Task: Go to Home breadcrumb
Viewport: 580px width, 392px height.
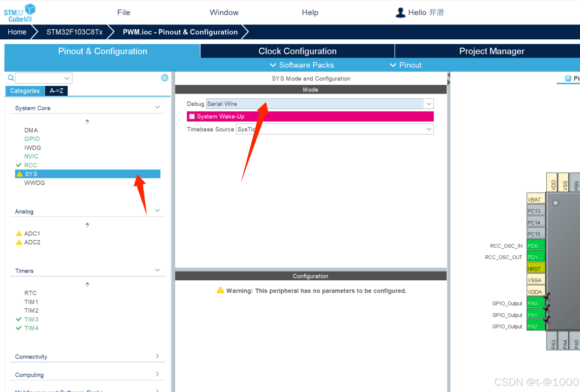Action: coord(17,32)
